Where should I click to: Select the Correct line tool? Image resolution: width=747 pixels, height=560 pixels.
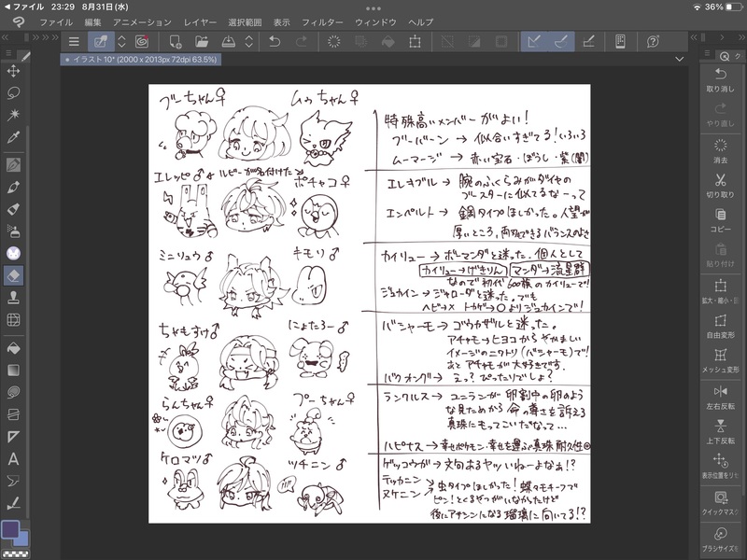[x=13, y=503]
